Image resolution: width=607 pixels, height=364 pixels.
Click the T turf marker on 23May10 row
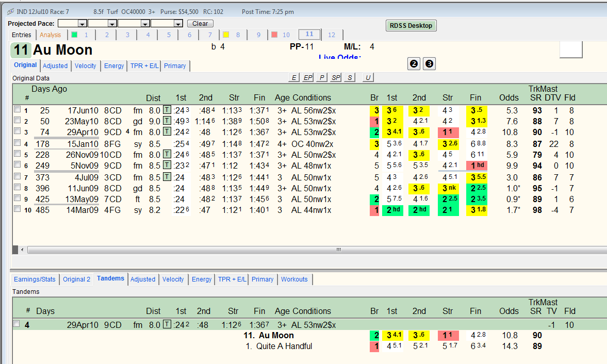167,121
